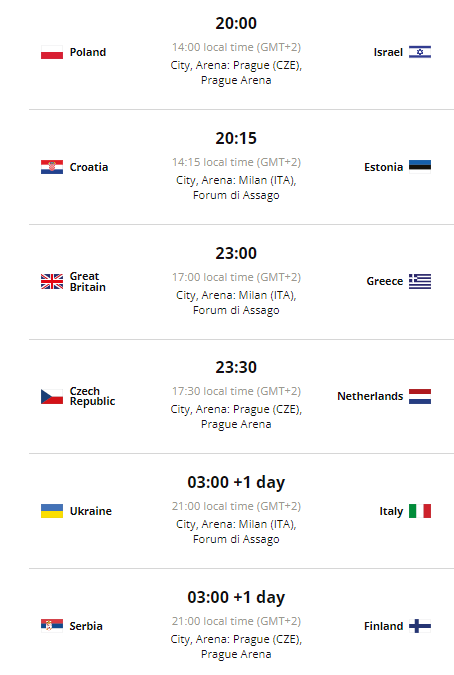The image size is (454, 675).
Task: Select the 20:15 Croatia vs Estonia match time
Action: tap(236, 138)
